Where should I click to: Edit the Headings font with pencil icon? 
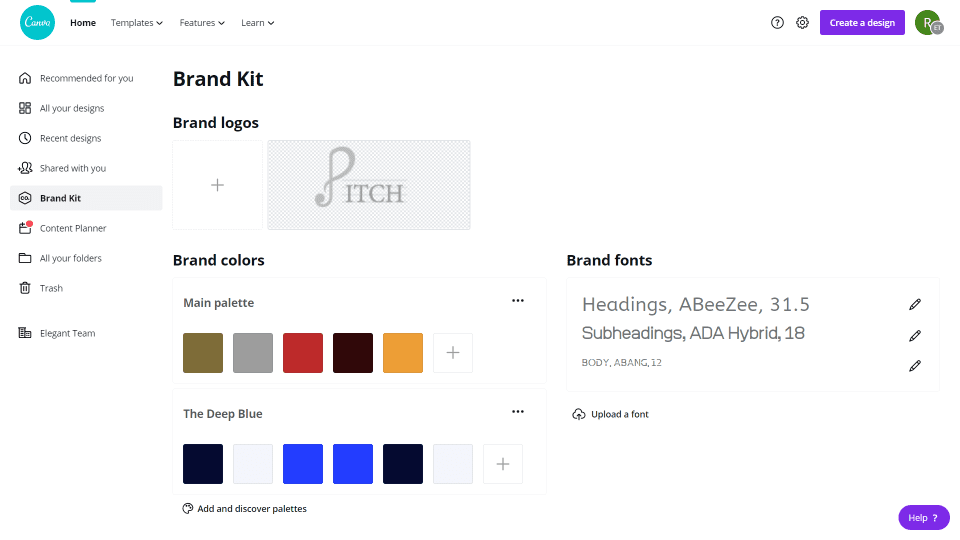(915, 304)
